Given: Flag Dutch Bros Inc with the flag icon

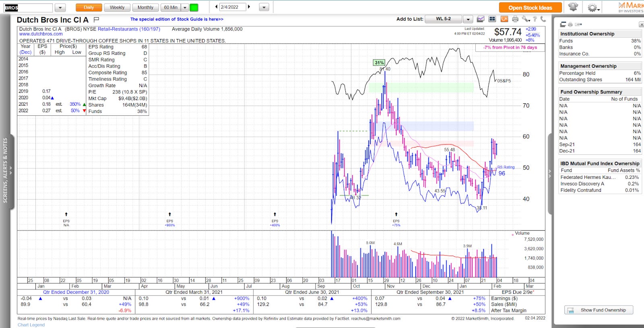Looking at the screenshot, I should point(96,19).
